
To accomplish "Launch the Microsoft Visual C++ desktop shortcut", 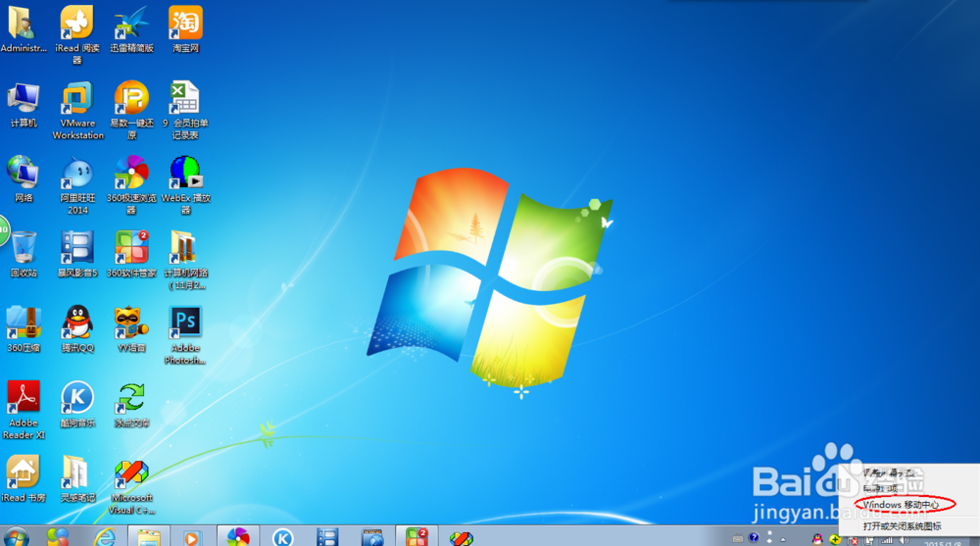I will point(131,486).
